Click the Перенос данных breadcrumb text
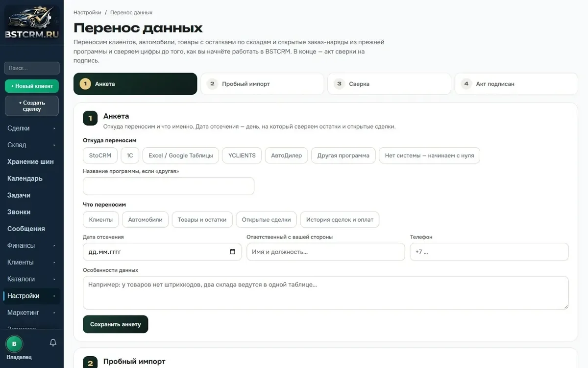This screenshot has width=588, height=368. tap(131, 12)
